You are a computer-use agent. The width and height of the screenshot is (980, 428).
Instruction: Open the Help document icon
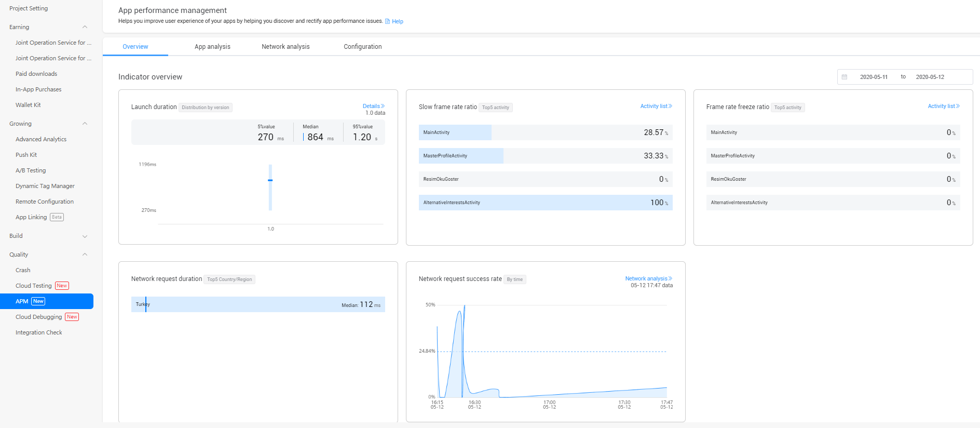[x=387, y=21]
